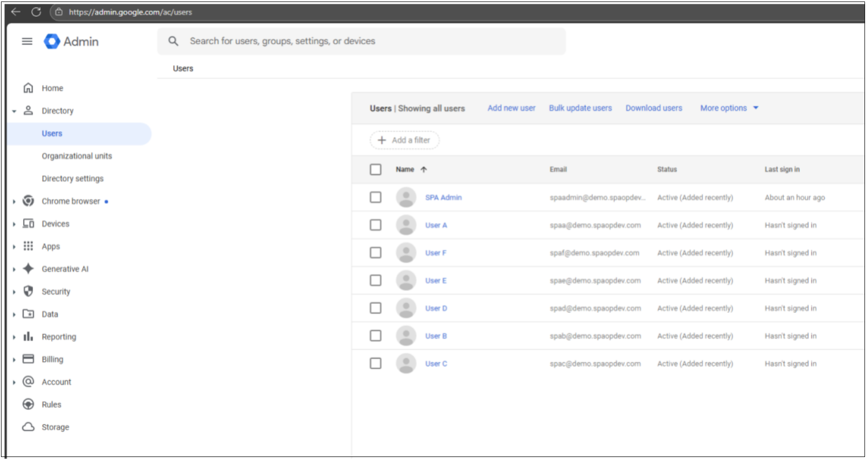
Task: Open the hamburger main menu icon
Action: coord(27,42)
